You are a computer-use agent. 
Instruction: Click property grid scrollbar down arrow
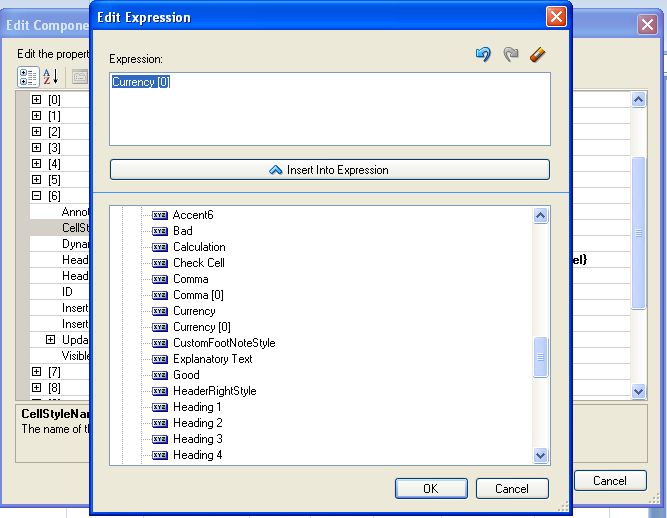point(638,391)
